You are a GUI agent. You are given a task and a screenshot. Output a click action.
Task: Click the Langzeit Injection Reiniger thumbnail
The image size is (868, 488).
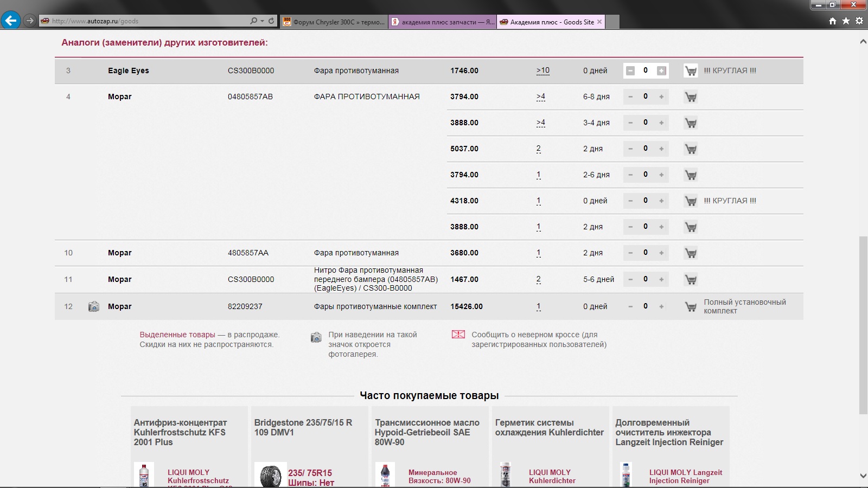tap(627, 475)
